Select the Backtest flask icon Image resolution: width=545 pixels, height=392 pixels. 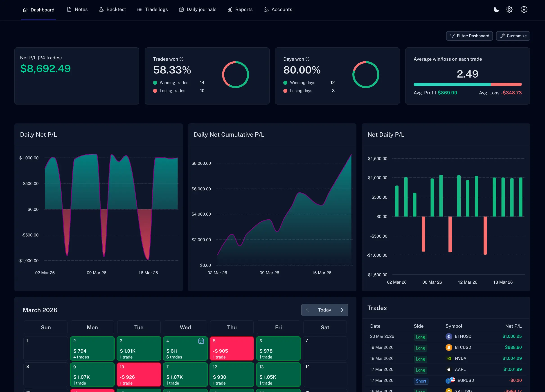[102, 9]
